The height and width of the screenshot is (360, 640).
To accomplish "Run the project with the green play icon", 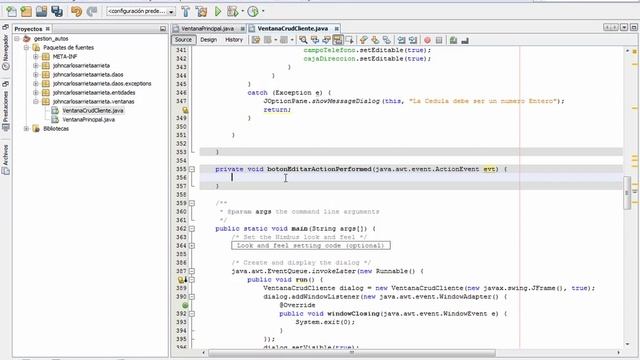I will point(218,11).
